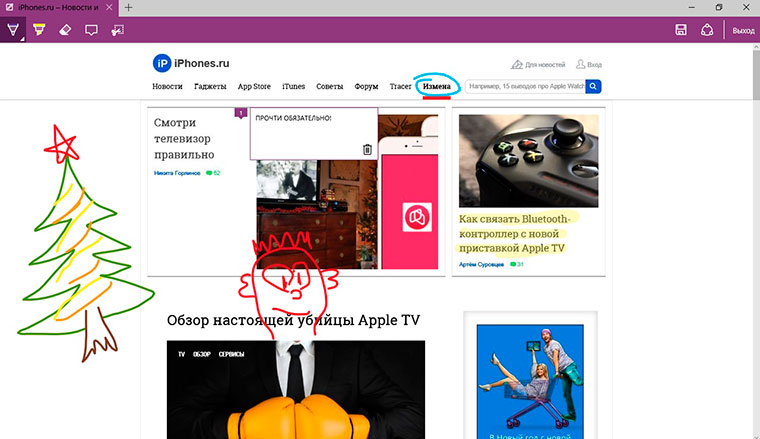Open the Новости menu item

[x=167, y=86]
